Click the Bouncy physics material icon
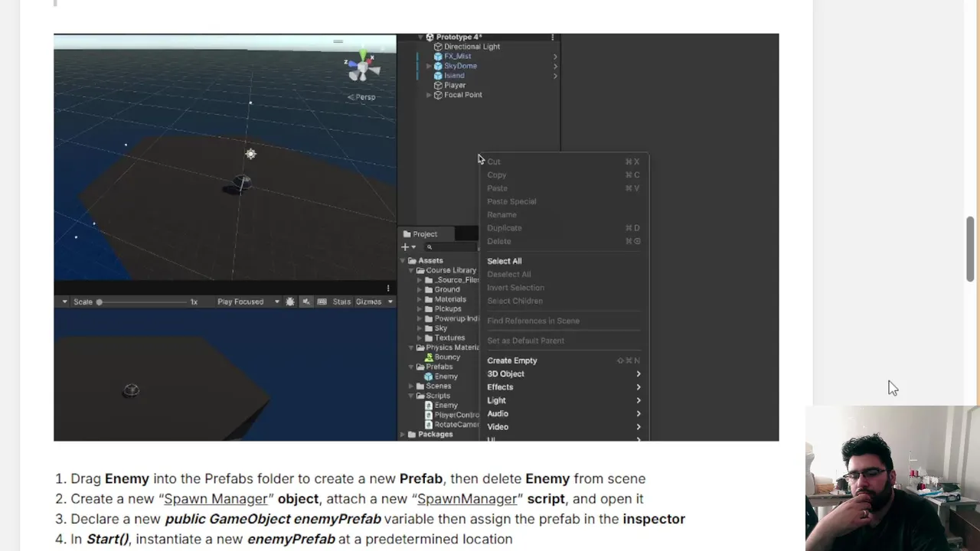The image size is (980, 551). click(429, 357)
